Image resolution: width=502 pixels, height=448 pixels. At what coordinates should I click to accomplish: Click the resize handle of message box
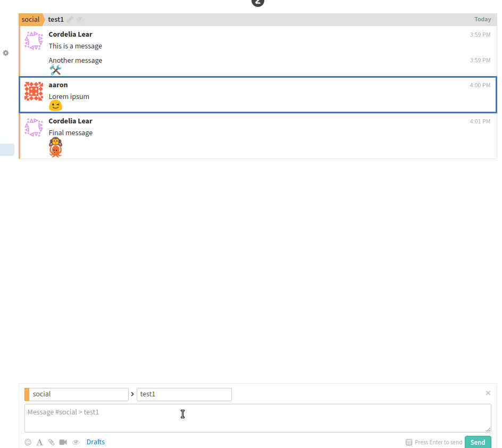tap(488, 429)
